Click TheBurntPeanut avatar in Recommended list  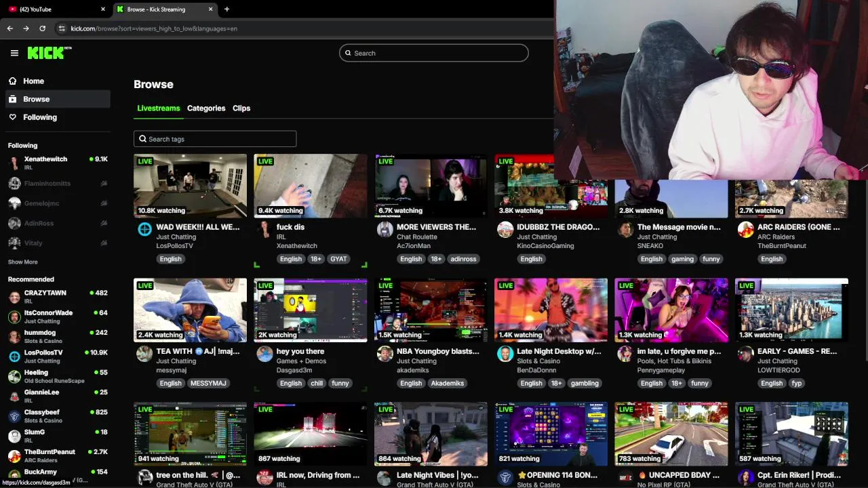click(x=14, y=456)
